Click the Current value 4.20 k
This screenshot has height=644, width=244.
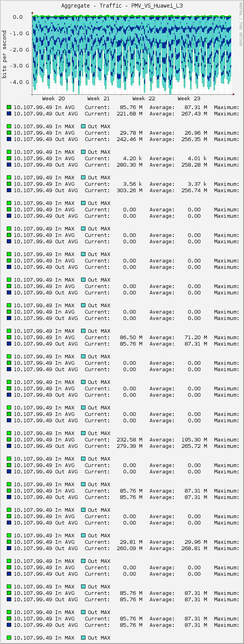(133, 159)
